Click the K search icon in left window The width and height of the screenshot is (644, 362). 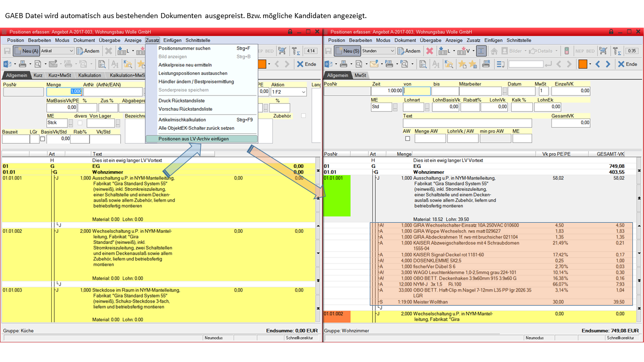(x=128, y=64)
